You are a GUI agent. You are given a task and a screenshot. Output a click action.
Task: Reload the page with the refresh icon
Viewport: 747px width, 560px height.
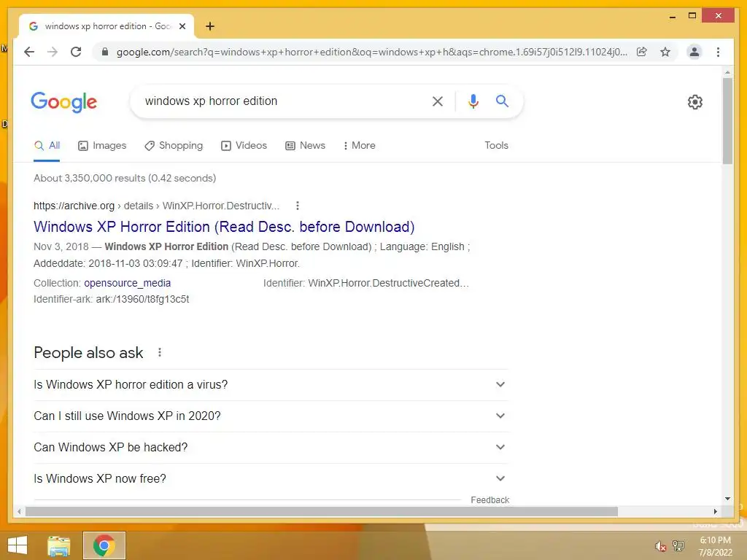pos(76,52)
